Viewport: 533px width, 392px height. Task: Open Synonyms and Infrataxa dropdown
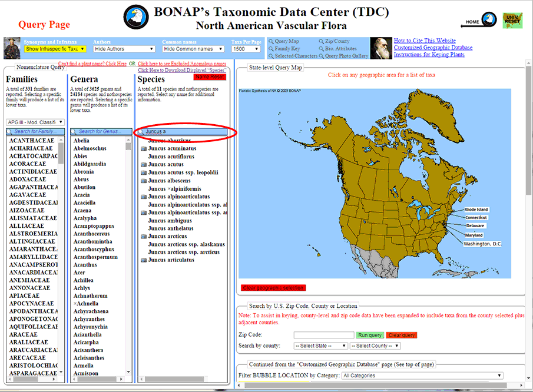pyautogui.click(x=55, y=49)
